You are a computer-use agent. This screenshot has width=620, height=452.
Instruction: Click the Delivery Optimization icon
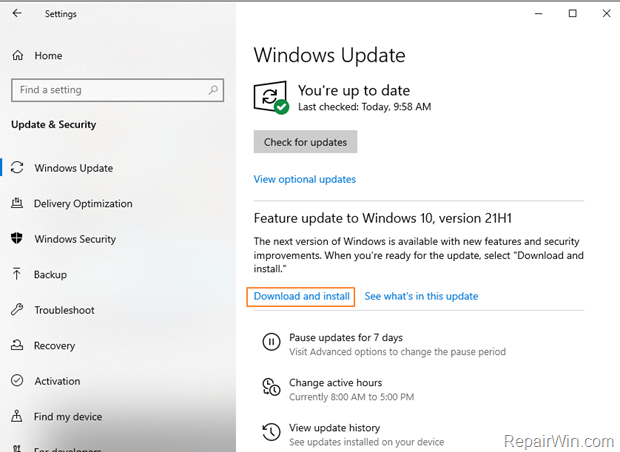(x=17, y=203)
